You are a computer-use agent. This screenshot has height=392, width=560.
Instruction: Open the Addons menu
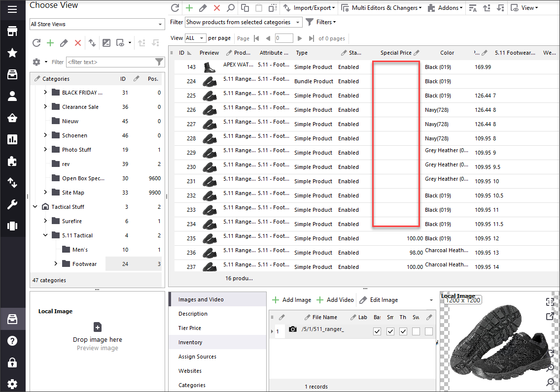point(445,8)
